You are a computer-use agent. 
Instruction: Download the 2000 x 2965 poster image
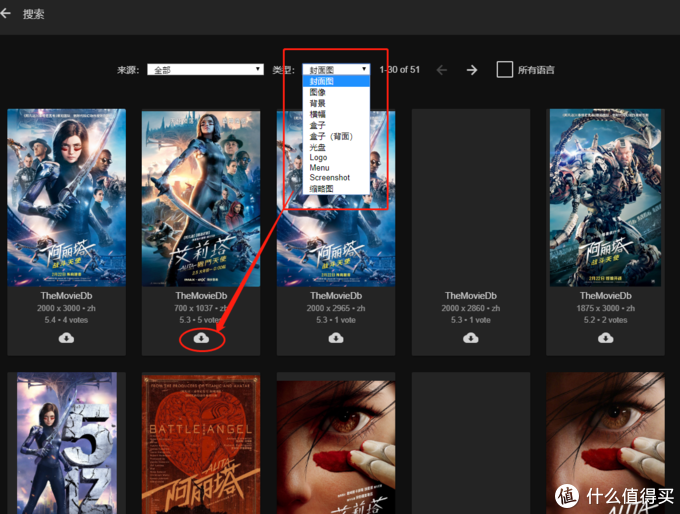tap(336, 337)
